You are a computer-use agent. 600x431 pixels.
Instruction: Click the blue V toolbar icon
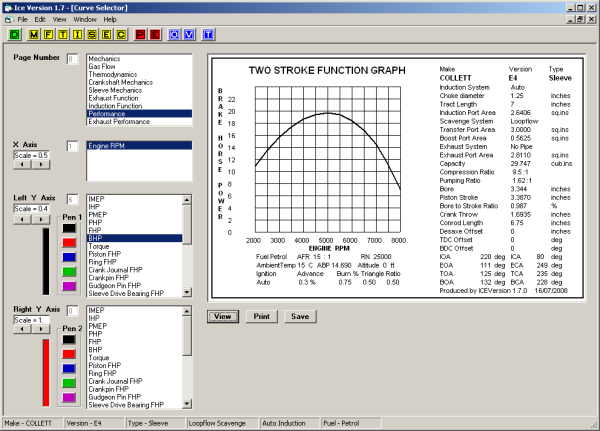[190, 35]
